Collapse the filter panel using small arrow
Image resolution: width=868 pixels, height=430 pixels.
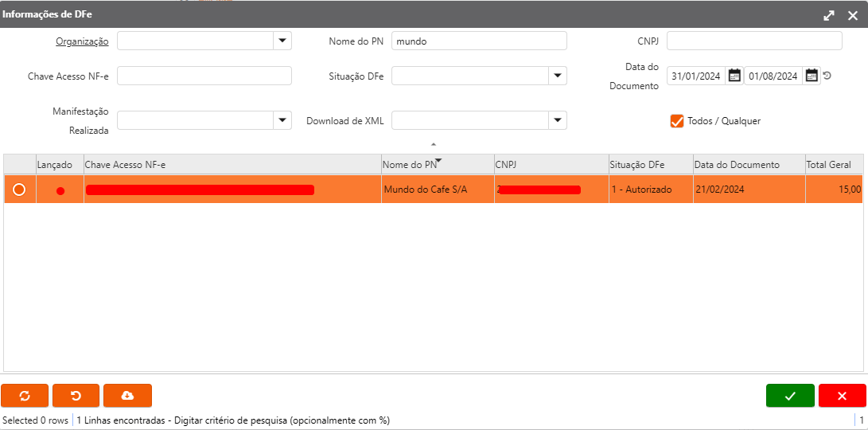pyautogui.click(x=434, y=144)
